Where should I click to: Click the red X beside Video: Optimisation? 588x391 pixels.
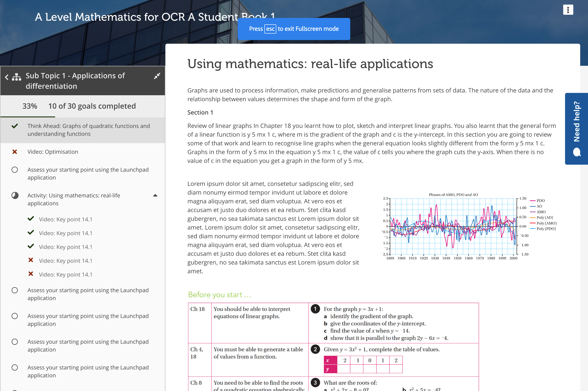(x=15, y=152)
